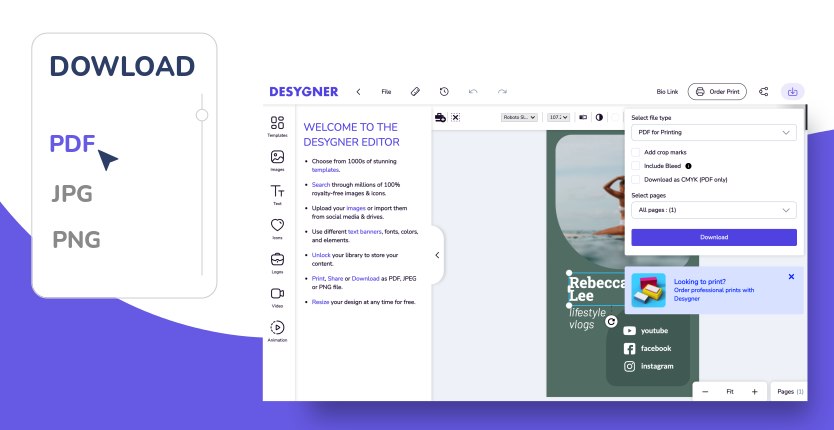Viewport: 834px width, 430px height.
Task: Open the Pages (1) tab
Action: pos(790,392)
